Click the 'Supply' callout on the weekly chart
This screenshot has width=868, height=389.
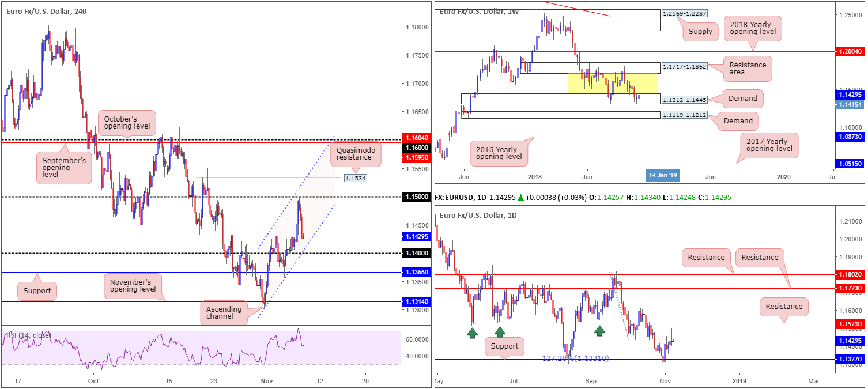[x=701, y=32]
